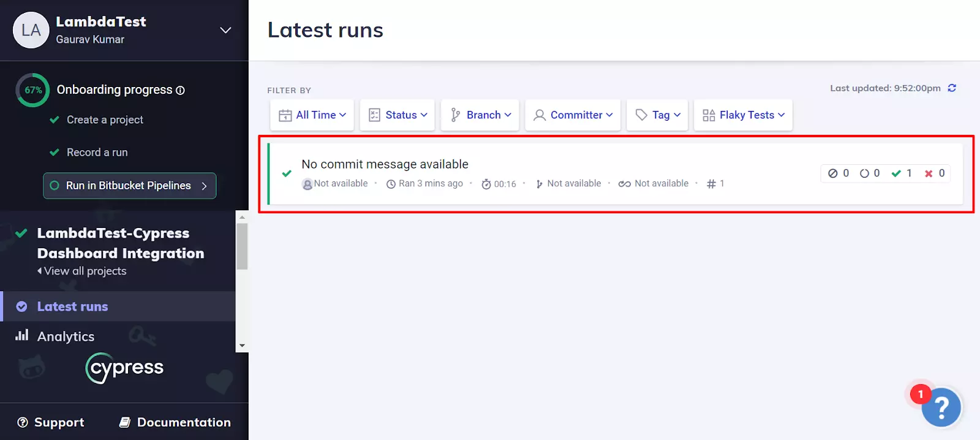The image size is (980, 440).
Task: Open the blue help question mark bubble
Action: coord(941,407)
